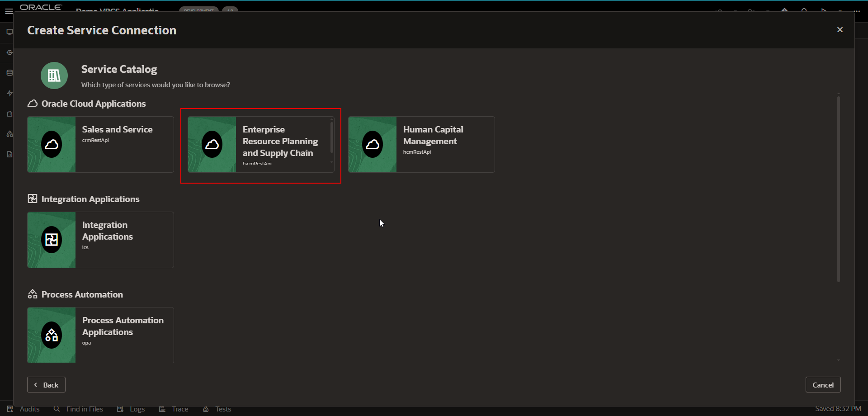Cancel the service connection wizard
This screenshot has height=416, width=868.
823,385
